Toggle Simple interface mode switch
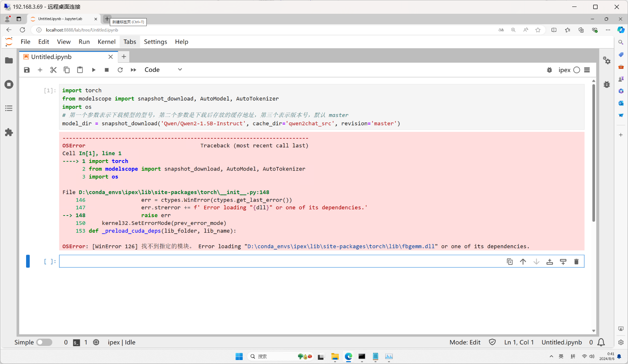The width and height of the screenshot is (628, 364). pos(44,342)
